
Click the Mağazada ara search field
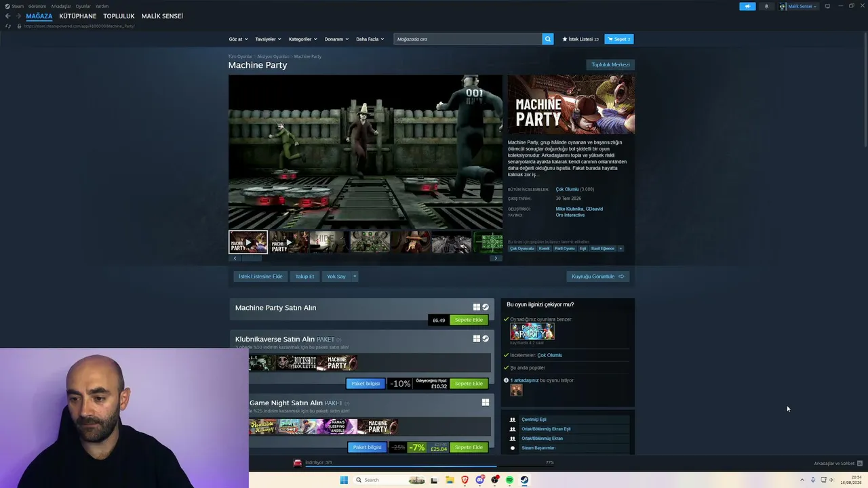468,39
